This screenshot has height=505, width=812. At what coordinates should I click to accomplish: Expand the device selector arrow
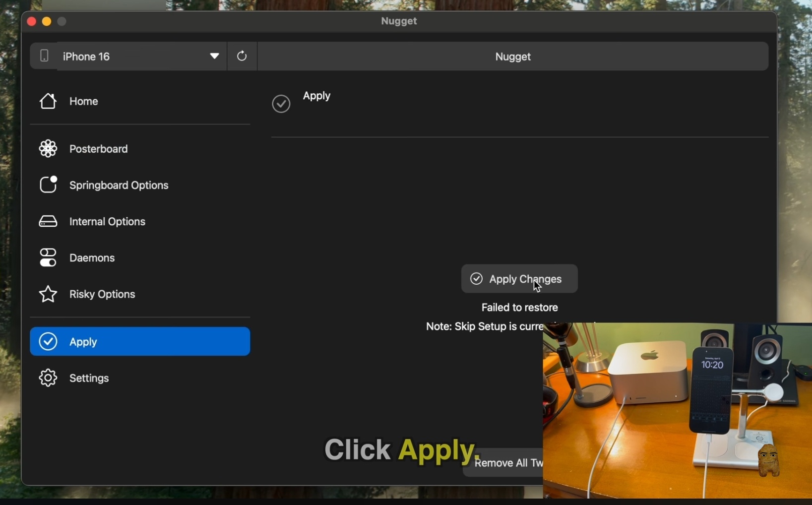214,56
